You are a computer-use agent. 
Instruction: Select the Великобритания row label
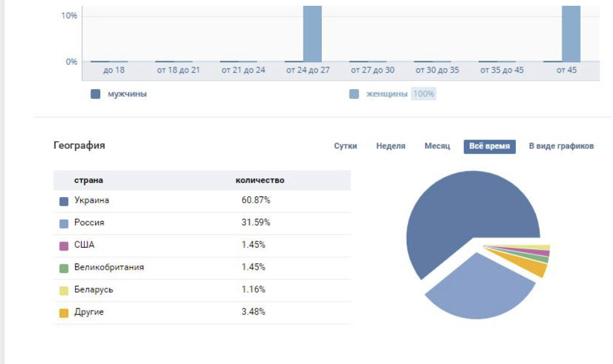point(109,267)
